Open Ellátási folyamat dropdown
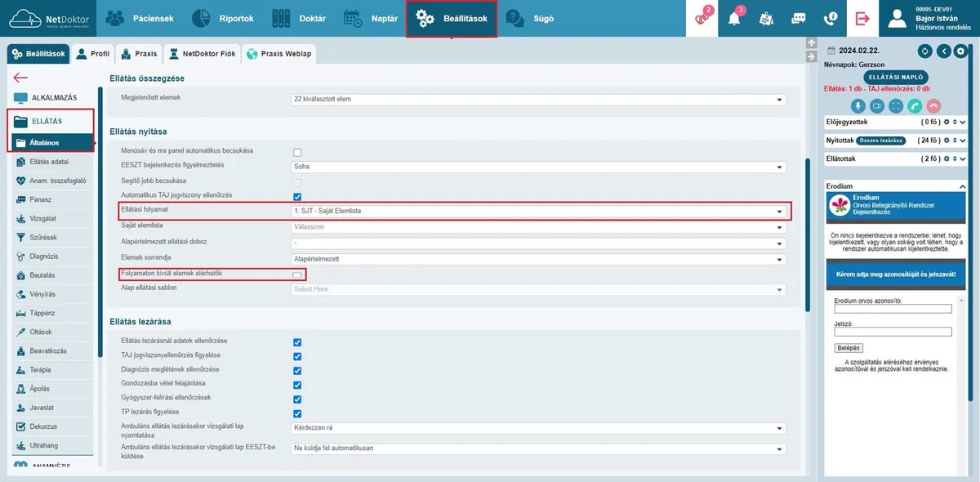Image resolution: width=980 pixels, height=482 pixels. tap(539, 211)
